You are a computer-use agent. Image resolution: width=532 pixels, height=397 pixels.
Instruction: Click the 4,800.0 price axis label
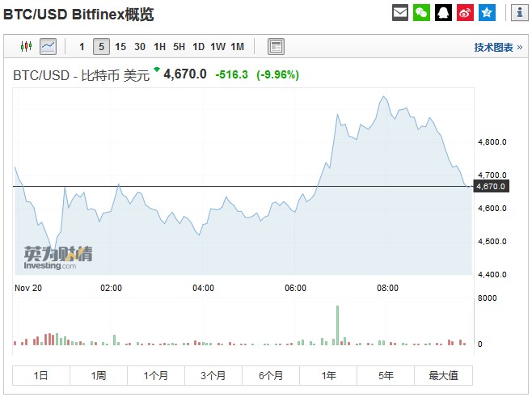coord(492,141)
